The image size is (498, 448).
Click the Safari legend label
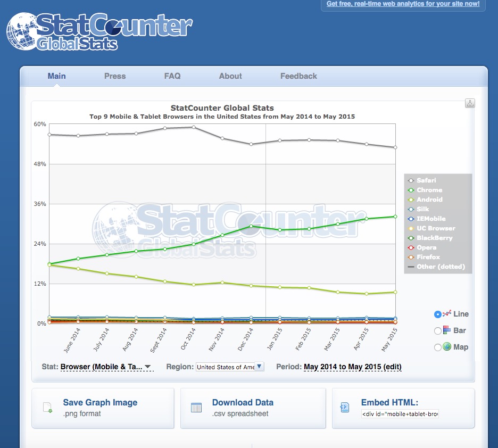[426, 180]
